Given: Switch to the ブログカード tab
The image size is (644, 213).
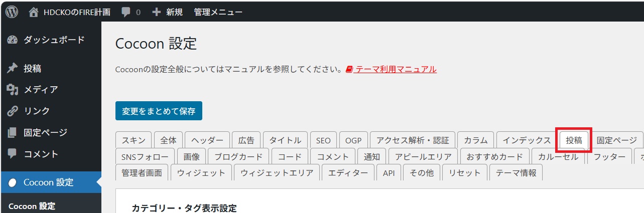Looking at the screenshot, I should (238, 156).
